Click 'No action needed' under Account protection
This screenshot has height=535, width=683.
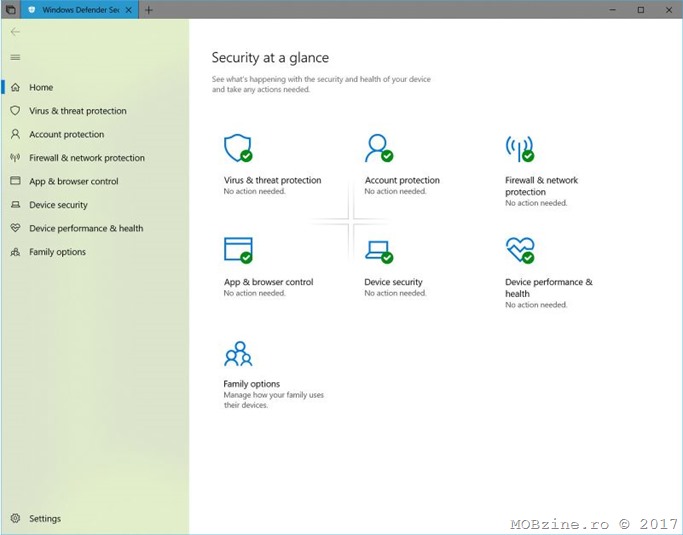point(395,191)
